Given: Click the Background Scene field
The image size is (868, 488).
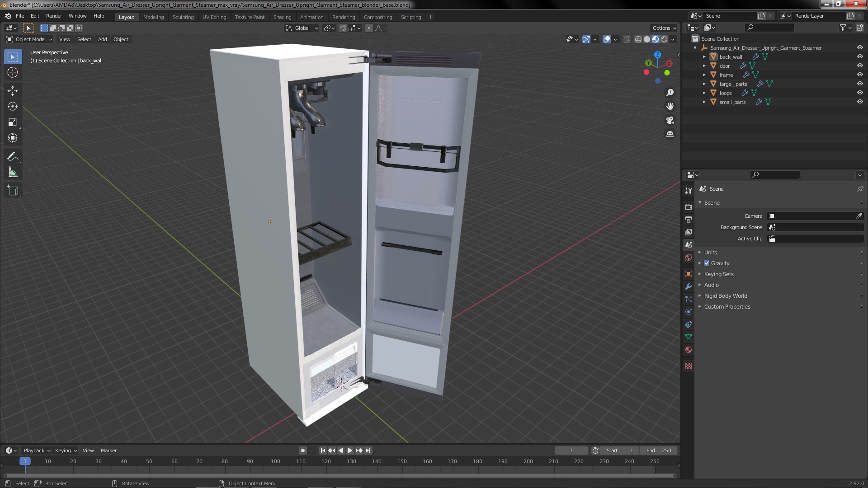Looking at the screenshot, I should (816, 227).
